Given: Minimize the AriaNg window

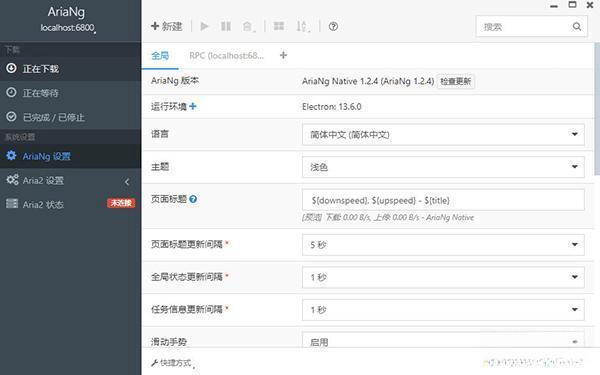Looking at the screenshot, I should (554, 6).
